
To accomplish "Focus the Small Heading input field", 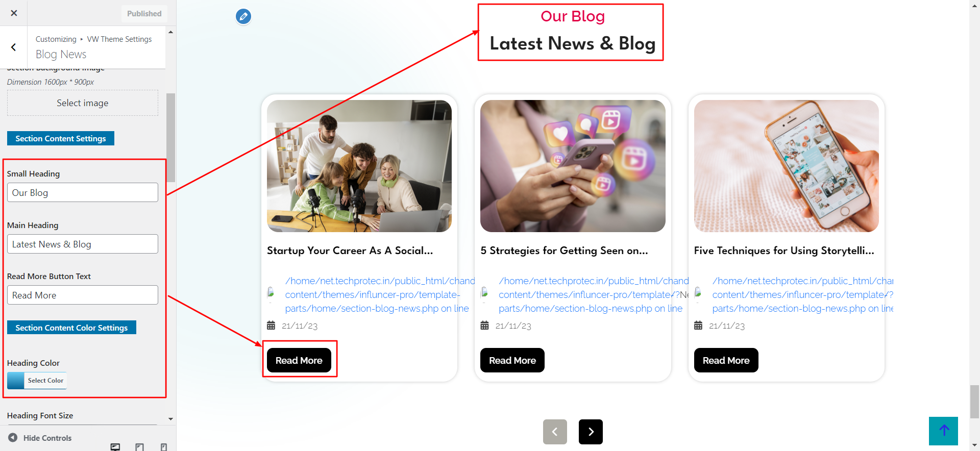I will (83, 192).
